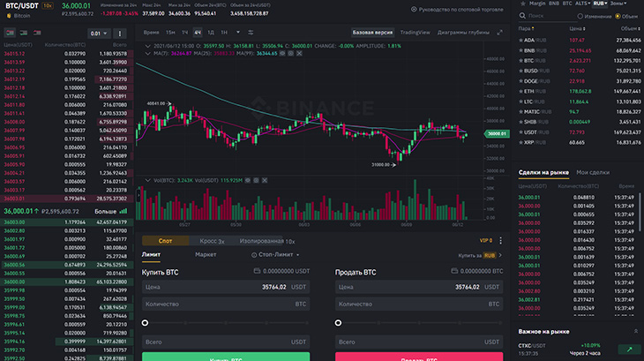Image resolution: width=644 pixels, height=361 pixels.
Task: Open order book three-dot options menu
Action: tap(120, 34)
